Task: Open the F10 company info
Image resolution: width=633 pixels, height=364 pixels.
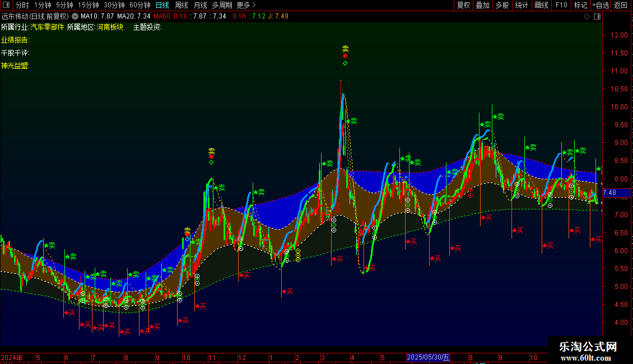Action: click(561, 5)
